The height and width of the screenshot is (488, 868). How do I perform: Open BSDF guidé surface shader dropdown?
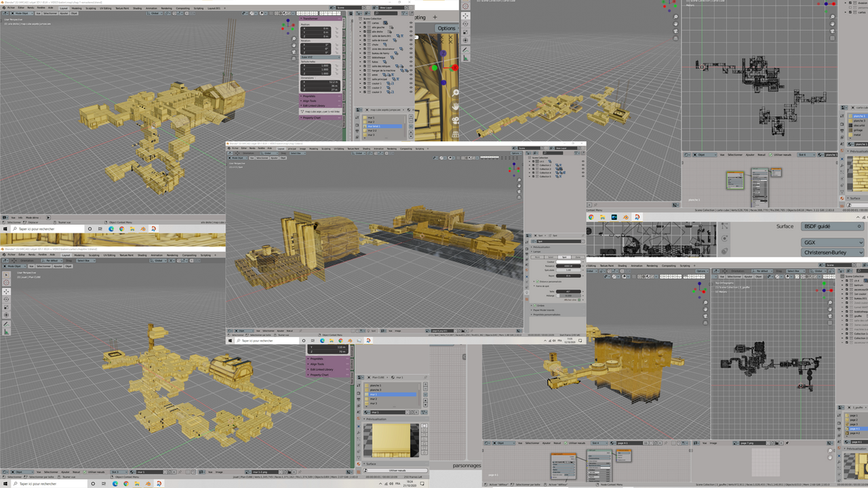point(832,226)
